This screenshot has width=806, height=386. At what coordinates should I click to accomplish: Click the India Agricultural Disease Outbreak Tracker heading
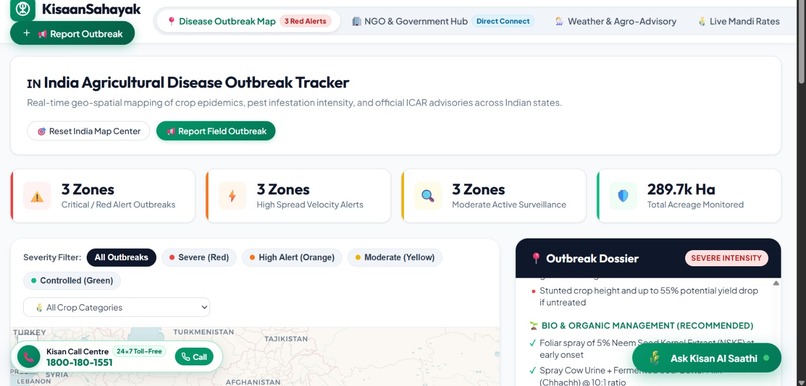[x=188, y=83]
